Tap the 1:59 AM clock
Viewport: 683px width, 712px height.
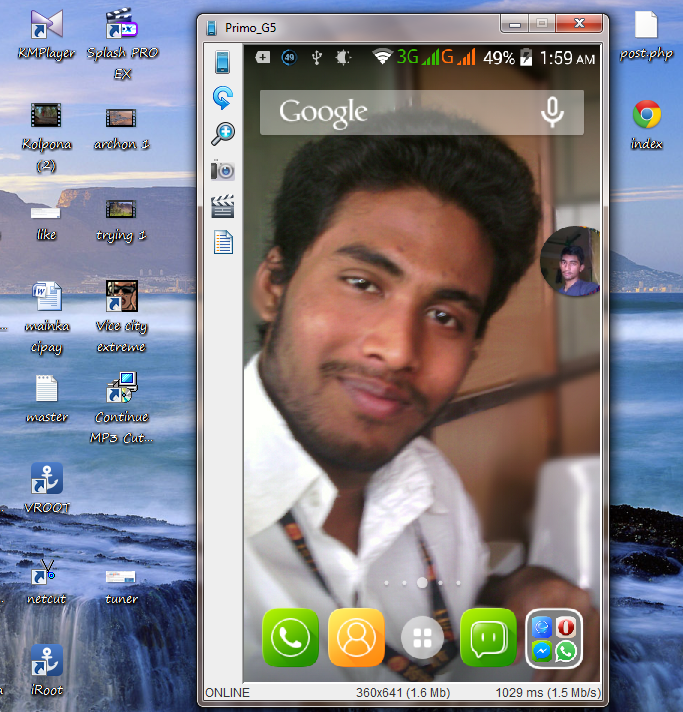click(x=567, y=58)
